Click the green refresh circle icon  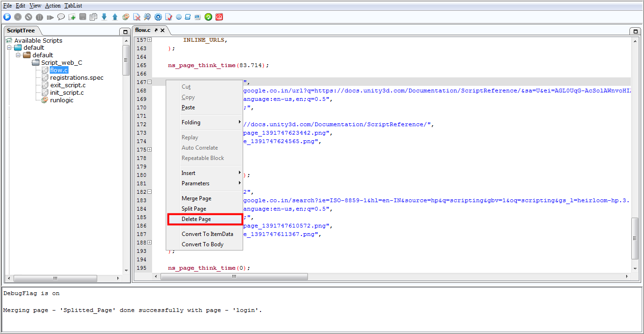(208, 17)
